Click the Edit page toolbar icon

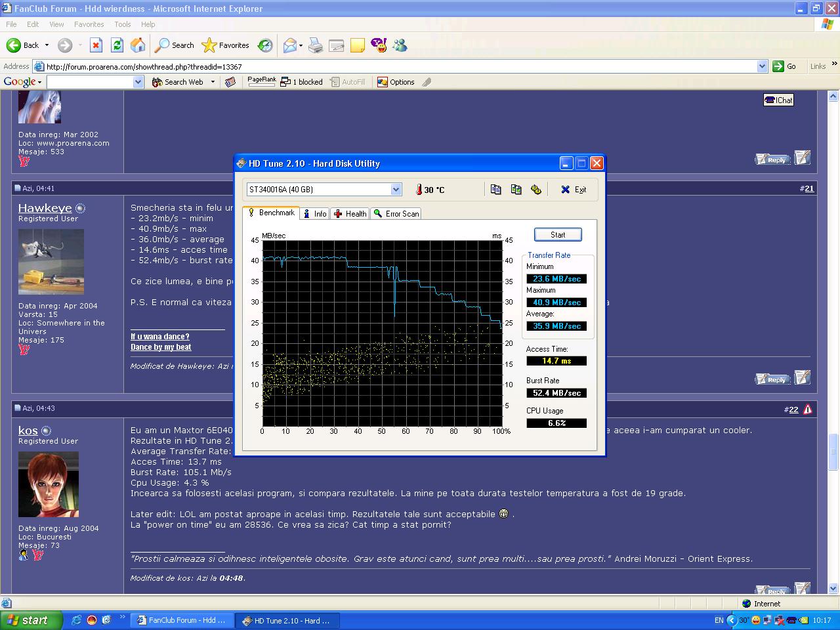[x=337, y=45]
